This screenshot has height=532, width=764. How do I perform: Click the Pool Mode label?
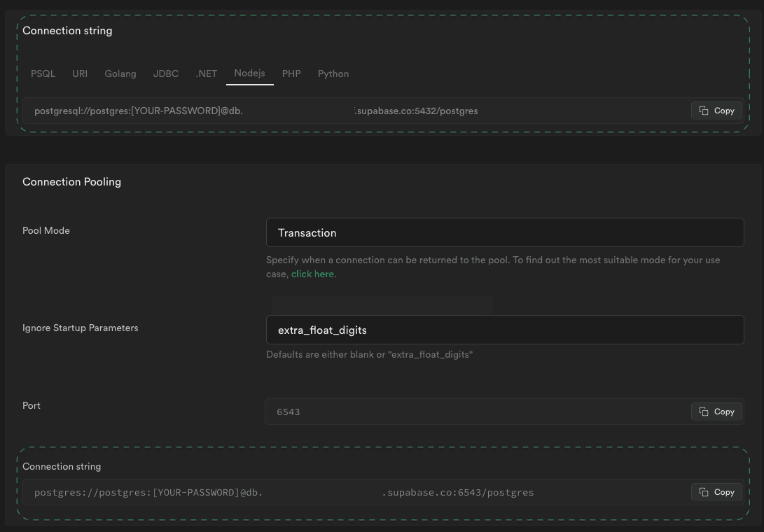[46, 230]
